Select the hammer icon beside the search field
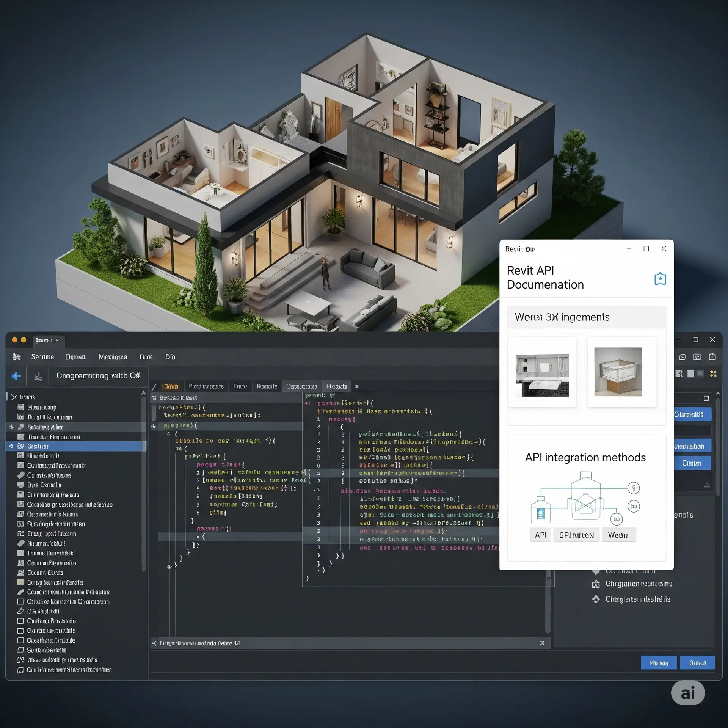This screenshot has height=728, width=728. click(x=38, y=376)
